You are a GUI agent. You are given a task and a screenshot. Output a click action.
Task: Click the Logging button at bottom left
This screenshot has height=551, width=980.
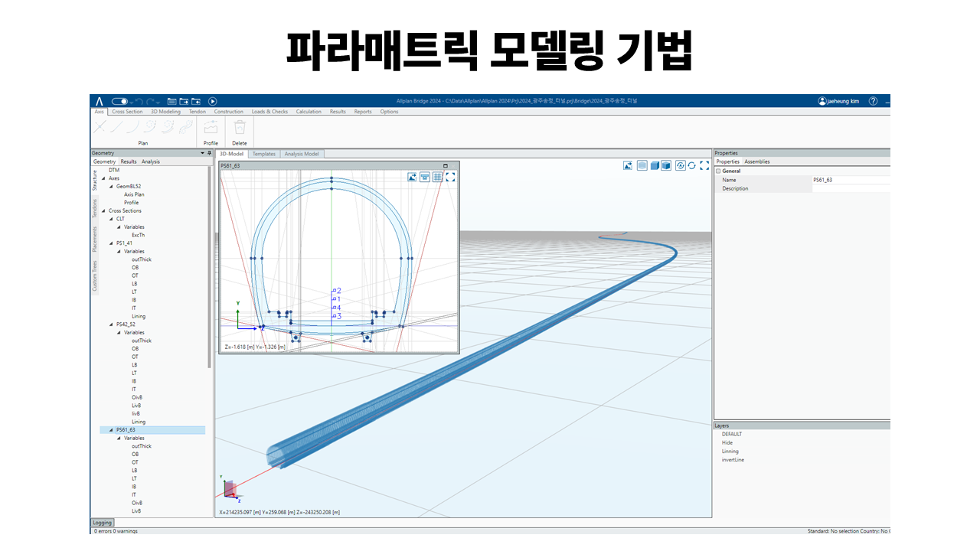[x=102, y=523]
